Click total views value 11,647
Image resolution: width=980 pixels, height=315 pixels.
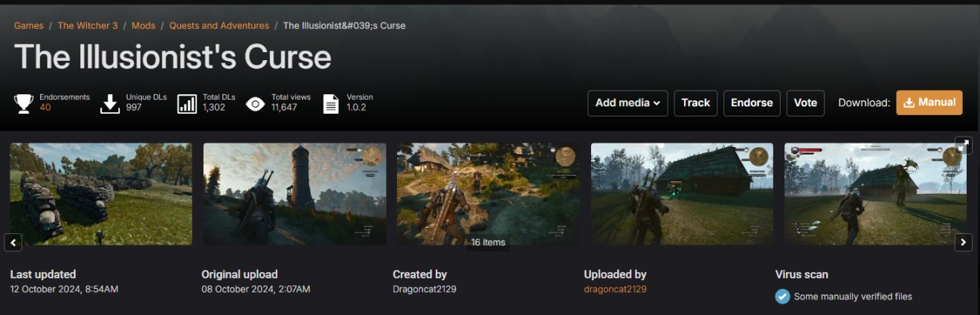(284, 108)
